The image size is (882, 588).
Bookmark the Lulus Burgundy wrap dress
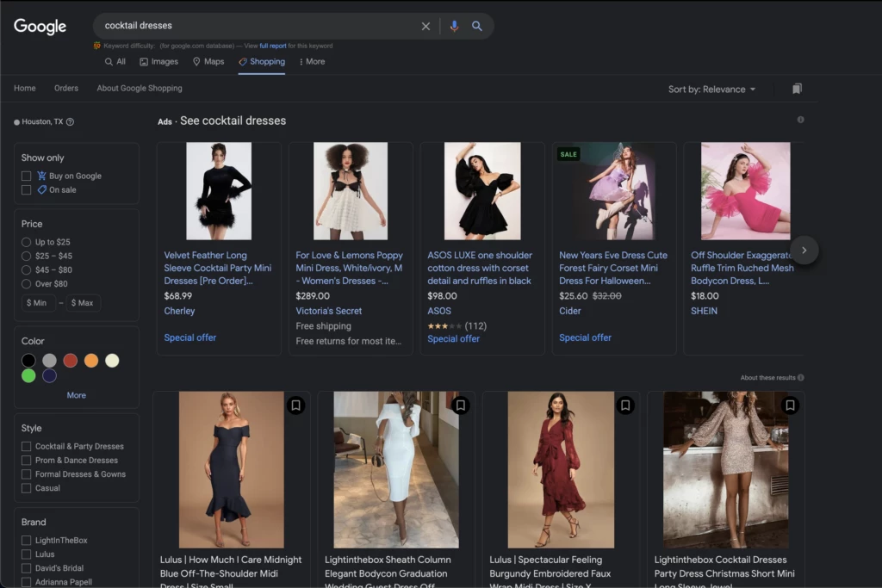pyautogui.click(x=625, y=405)
